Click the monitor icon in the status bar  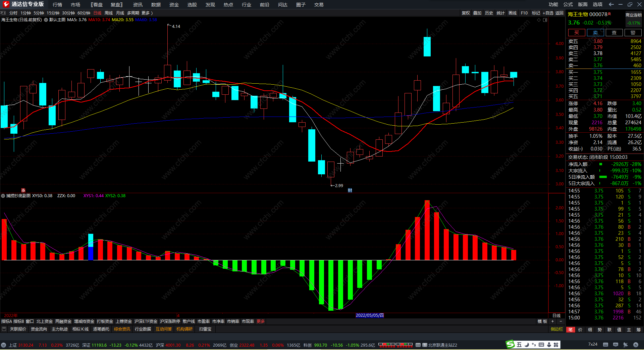615,345
